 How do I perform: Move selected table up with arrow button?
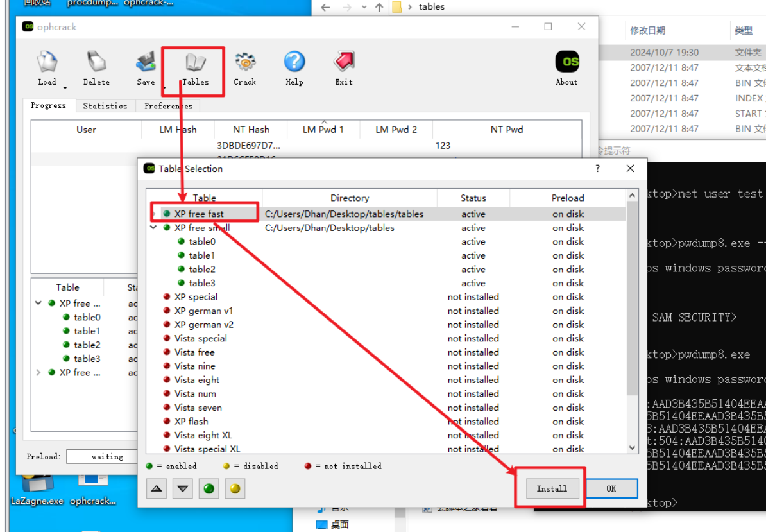click(x=157, y=488)
